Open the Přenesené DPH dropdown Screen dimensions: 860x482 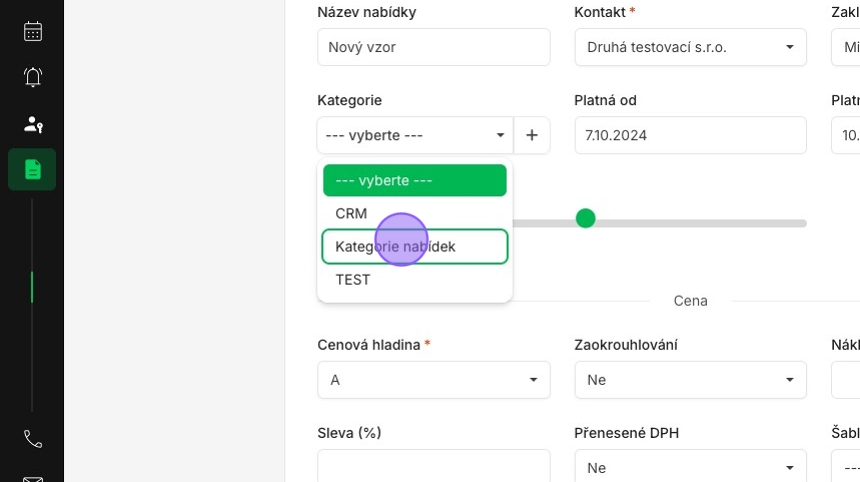pos(691,466)
